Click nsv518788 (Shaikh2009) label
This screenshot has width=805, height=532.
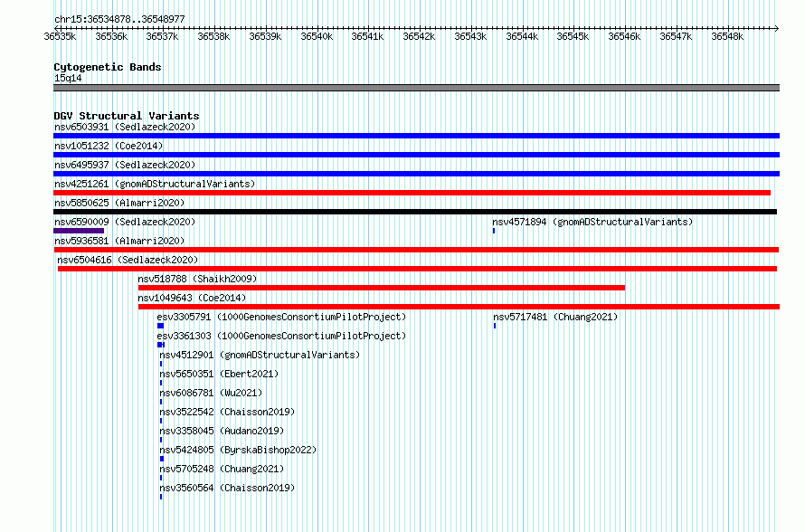(197, 279)
